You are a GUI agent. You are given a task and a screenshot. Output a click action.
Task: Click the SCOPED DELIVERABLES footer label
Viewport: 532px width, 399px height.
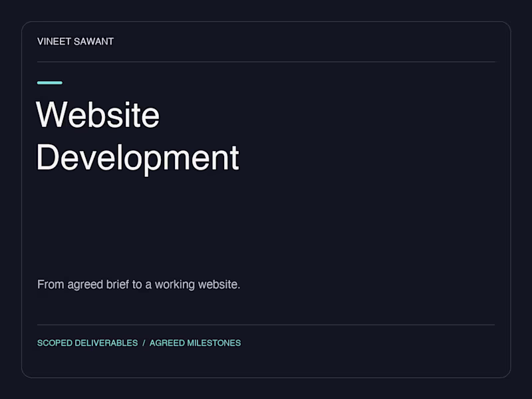click(88, 343)
